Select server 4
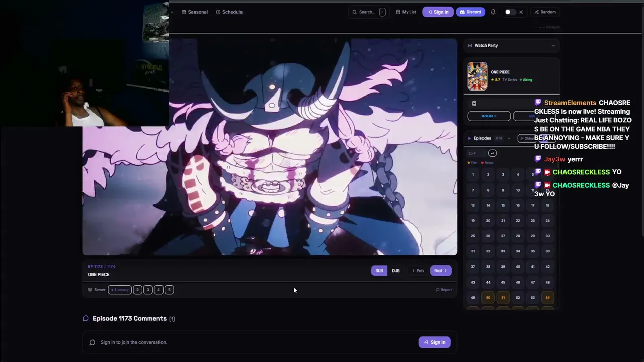The width and height of the screenshot is (644, 362). (x=158, y=290)
